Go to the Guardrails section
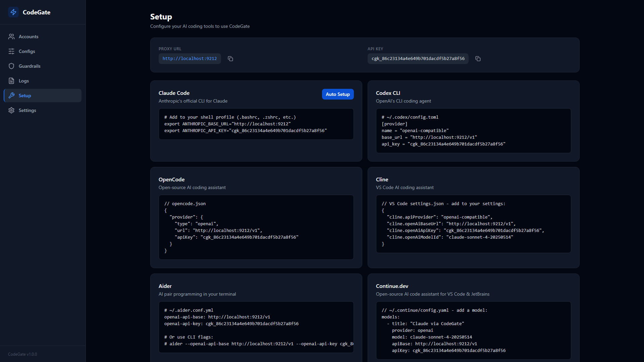The height and width of the screenshot is (362, 644). (30, 66)
